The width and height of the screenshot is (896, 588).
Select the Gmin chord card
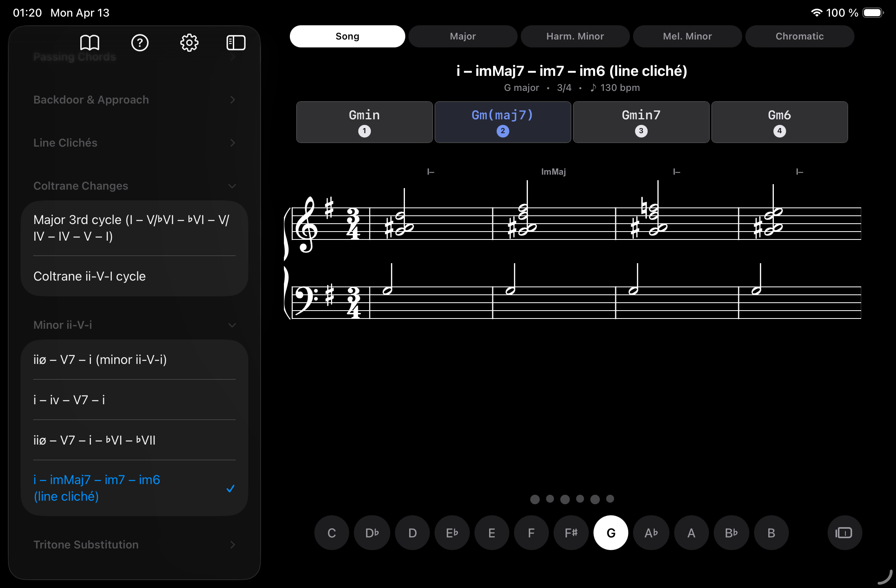[x=364, y=122]
